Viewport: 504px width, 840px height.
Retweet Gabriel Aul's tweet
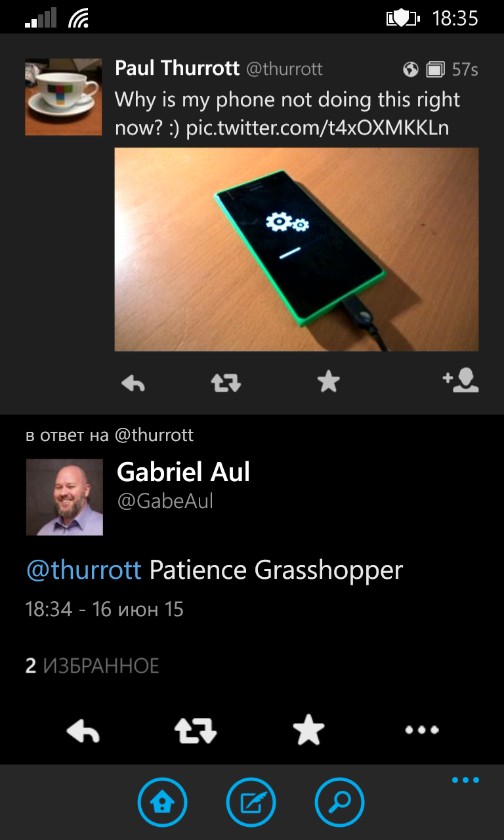tap(196, 729)
